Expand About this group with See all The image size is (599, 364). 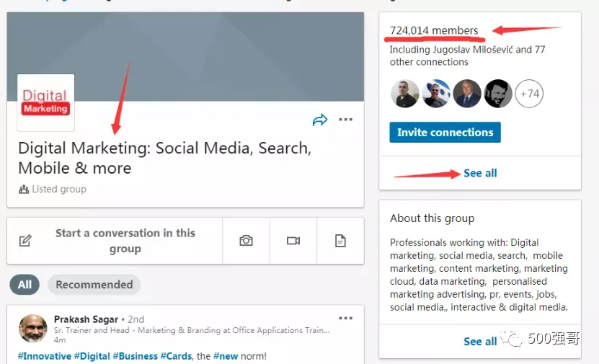480,342
